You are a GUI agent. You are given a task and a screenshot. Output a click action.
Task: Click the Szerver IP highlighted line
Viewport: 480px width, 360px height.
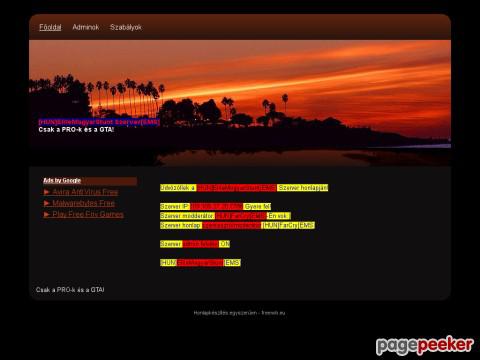click(x=215, y=207)
